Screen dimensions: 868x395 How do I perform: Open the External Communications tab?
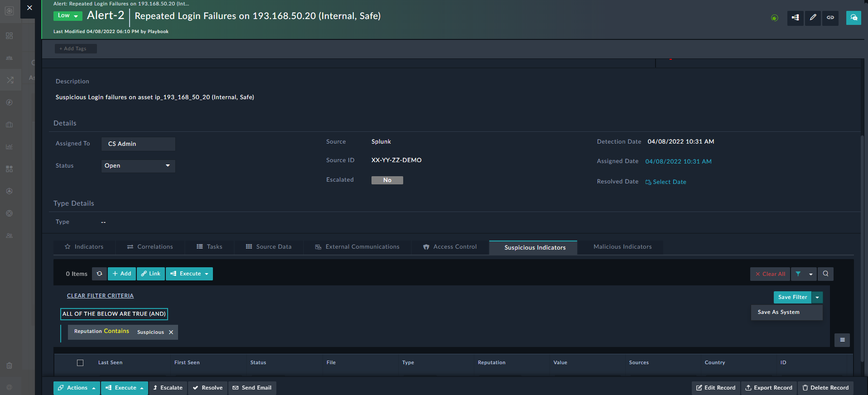point(357,247)
